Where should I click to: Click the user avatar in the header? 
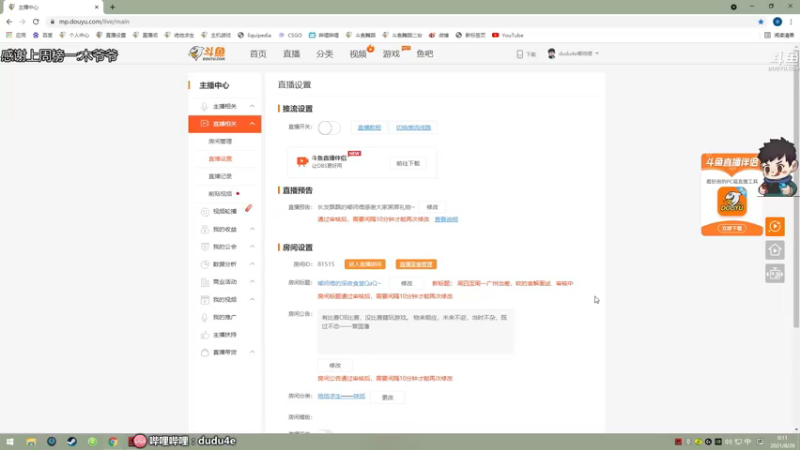551,53
